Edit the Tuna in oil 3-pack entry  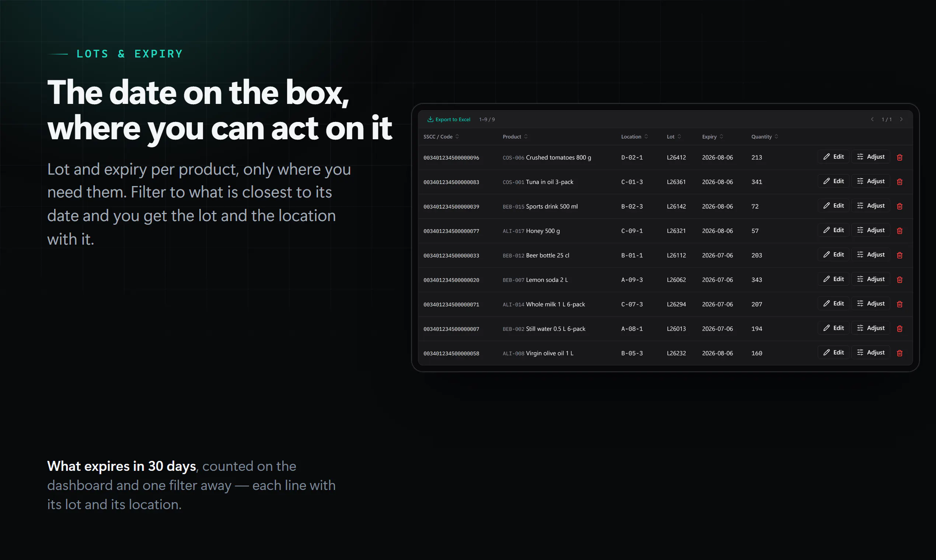[x=833, y=181]
